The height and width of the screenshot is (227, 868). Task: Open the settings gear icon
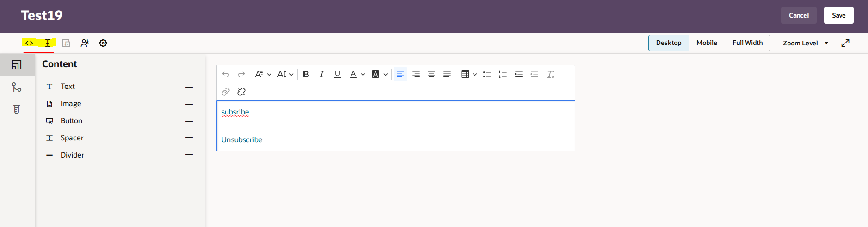click(x=103, y=43)
